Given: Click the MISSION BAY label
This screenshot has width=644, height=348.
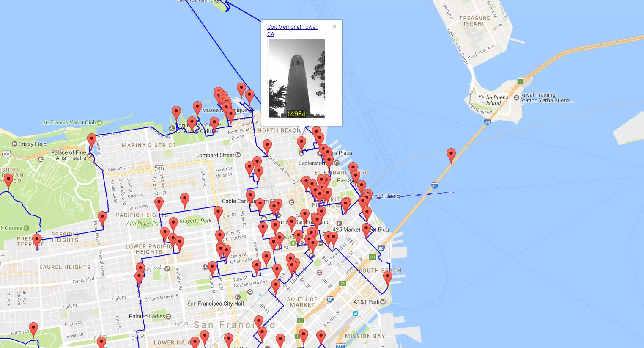Looking at the screenshot, I should 365,336.
